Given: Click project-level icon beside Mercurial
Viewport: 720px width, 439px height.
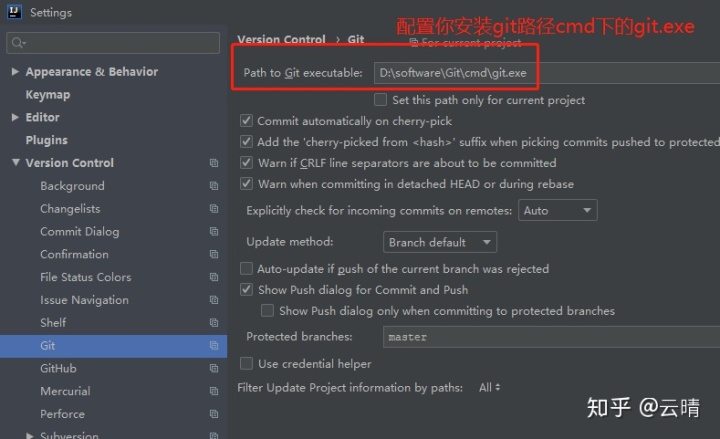Looking at the screenshot, I should pyautogui.click(x=214, y=391).
